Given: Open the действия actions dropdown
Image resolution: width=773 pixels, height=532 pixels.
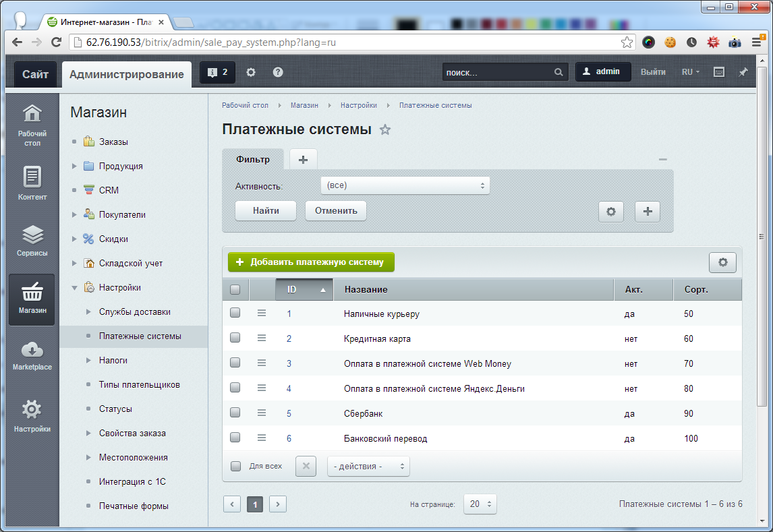Looking at the screenshot, I should (368, 467).
